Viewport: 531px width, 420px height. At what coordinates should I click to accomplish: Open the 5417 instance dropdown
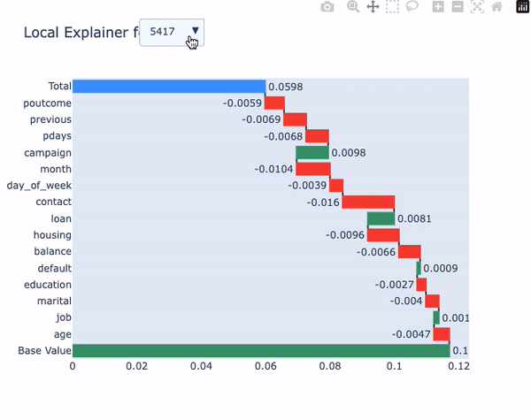tap(172, 32)
